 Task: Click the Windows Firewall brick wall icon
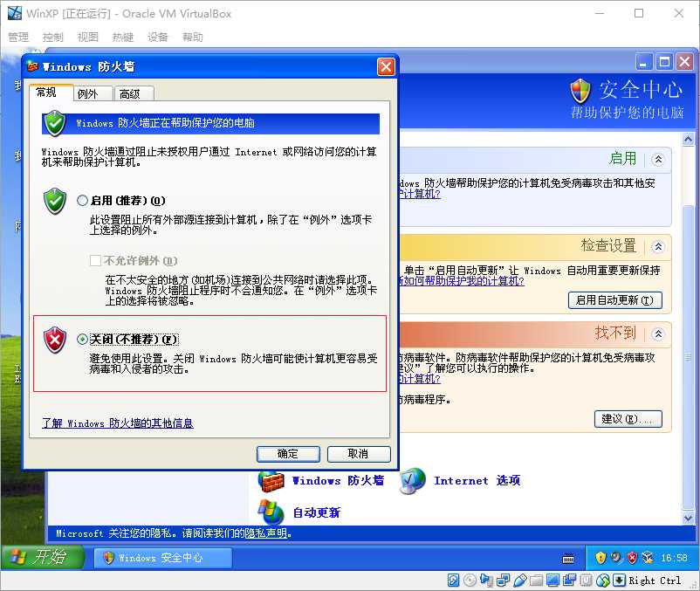pyautogui.click(x=271, y=481)
